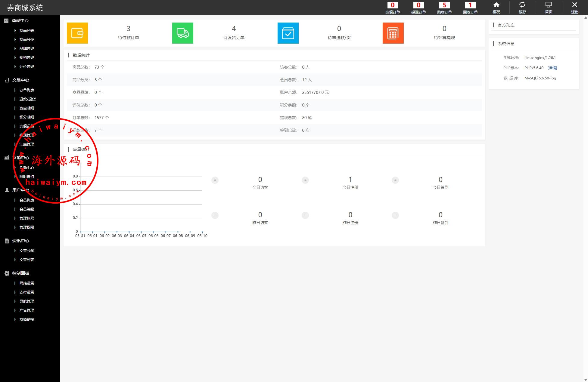
Task: Toggle the 控制面板 gear section
Action: tap(20, 273)
